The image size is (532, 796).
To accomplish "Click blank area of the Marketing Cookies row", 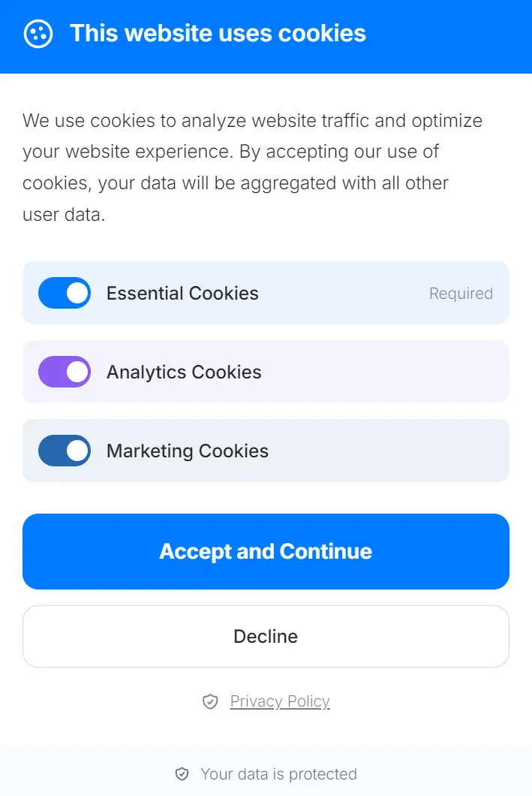I will [390, 451].
